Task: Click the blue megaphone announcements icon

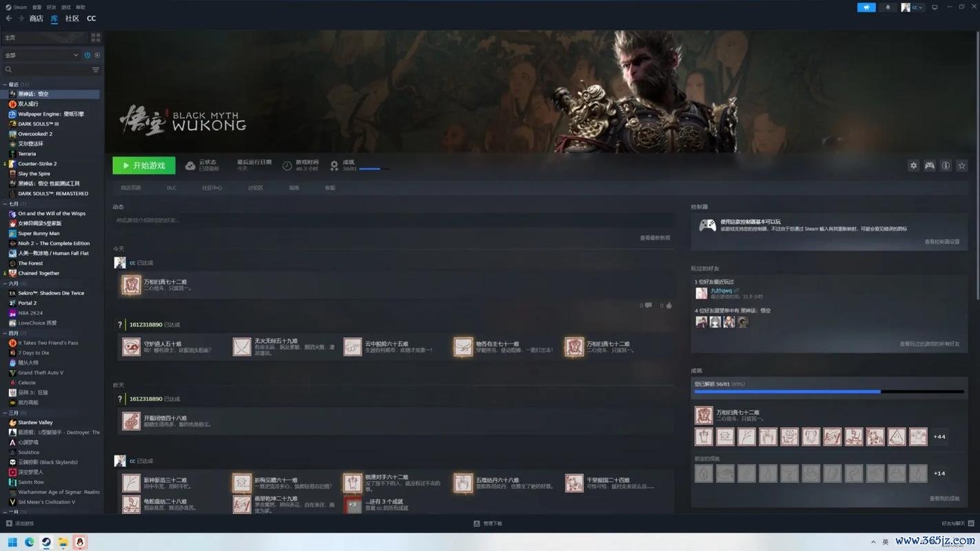Action: (866, 8)
